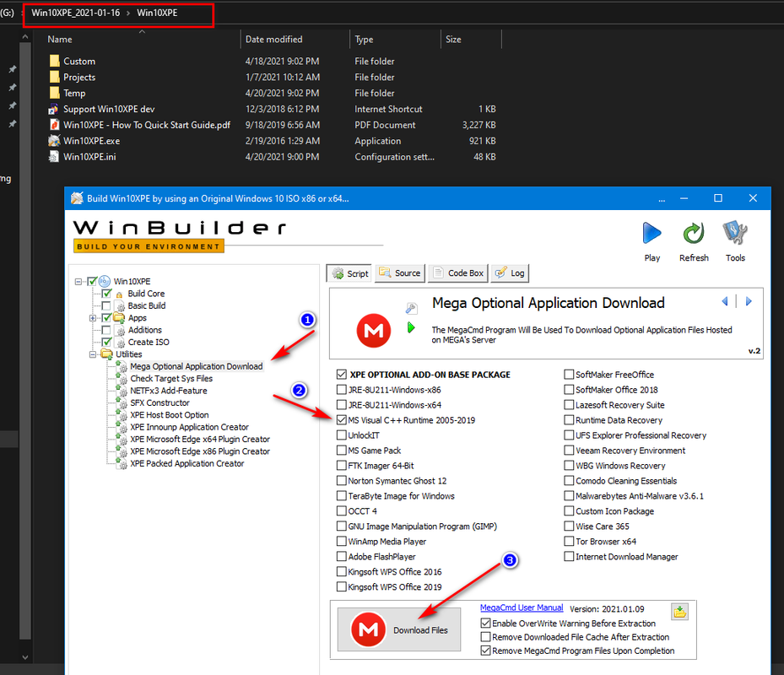Check Internet Download Manager option
Image resolution: width=784 pixels, height=675 pixels.
pyautogui.click(x=569, y=557)
